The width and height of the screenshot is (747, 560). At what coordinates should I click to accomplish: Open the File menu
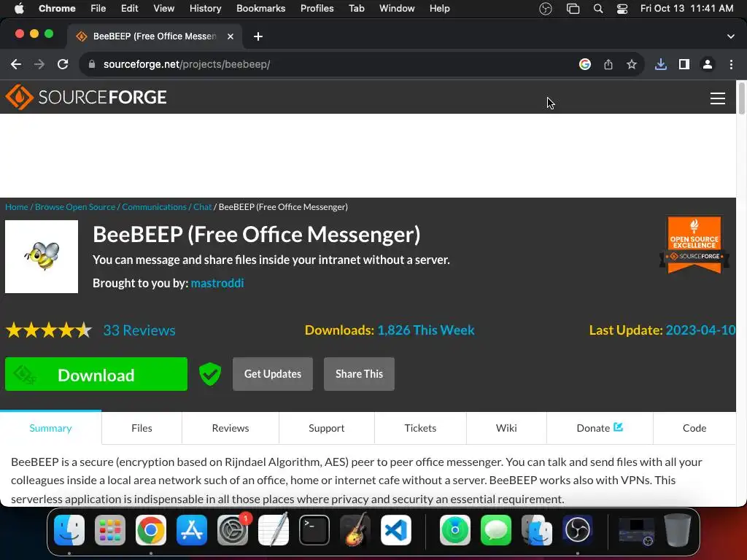coord(98,9)
